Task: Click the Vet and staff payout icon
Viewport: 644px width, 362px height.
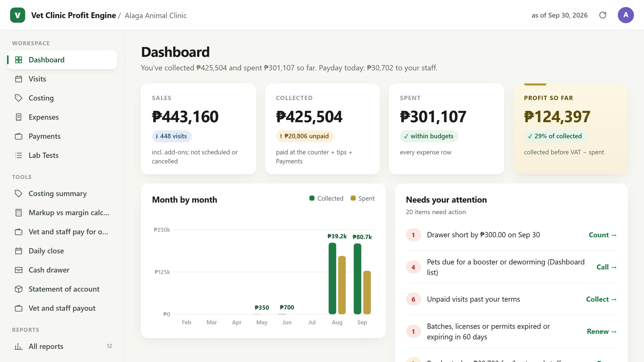Action: point(19,308)
